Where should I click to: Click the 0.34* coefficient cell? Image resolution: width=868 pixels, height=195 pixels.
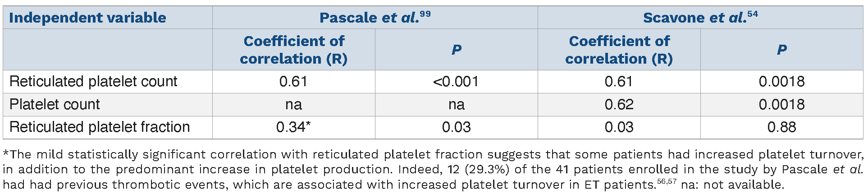[293, 127]
